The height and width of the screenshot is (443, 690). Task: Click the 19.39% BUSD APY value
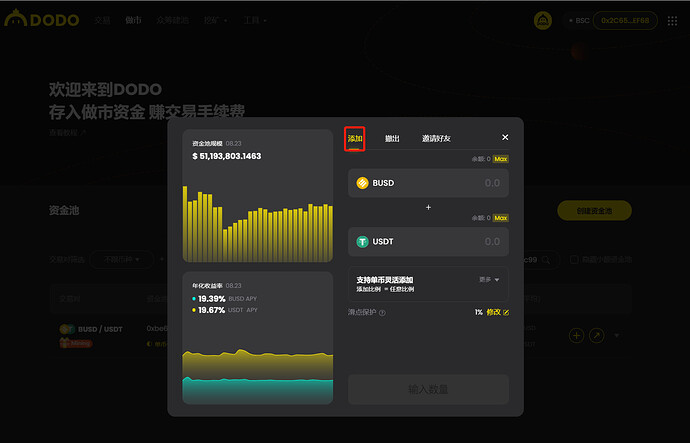[x=212, y=299]
